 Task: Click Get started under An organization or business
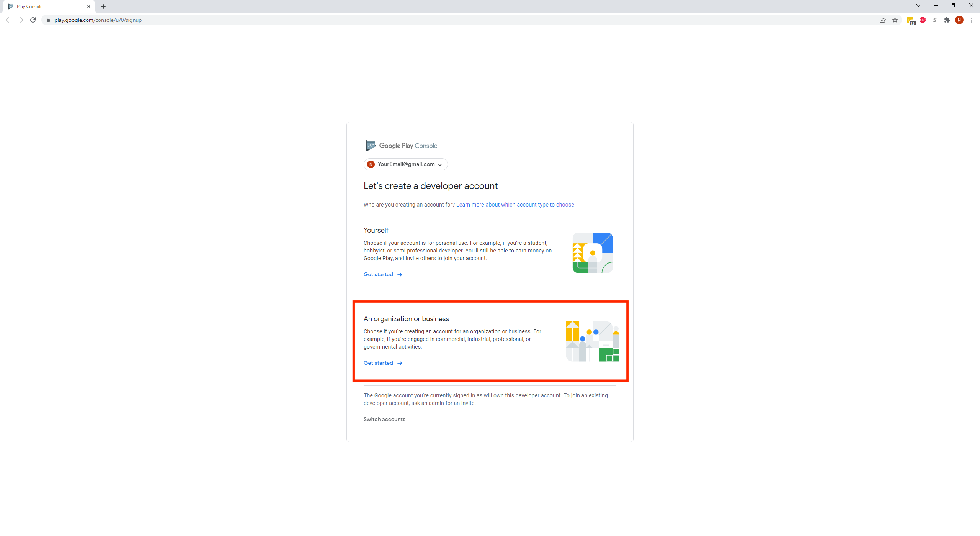point(383,363)
